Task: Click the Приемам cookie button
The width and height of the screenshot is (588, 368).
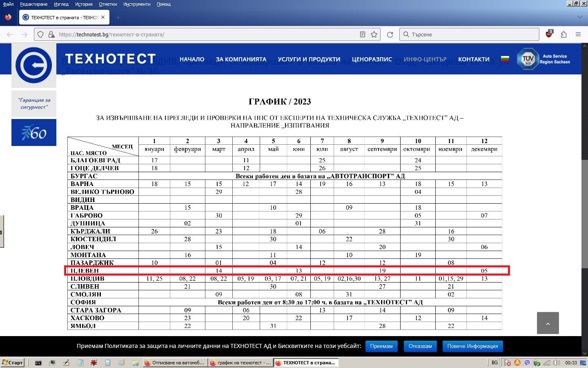Action: click(x=381, y=346)
